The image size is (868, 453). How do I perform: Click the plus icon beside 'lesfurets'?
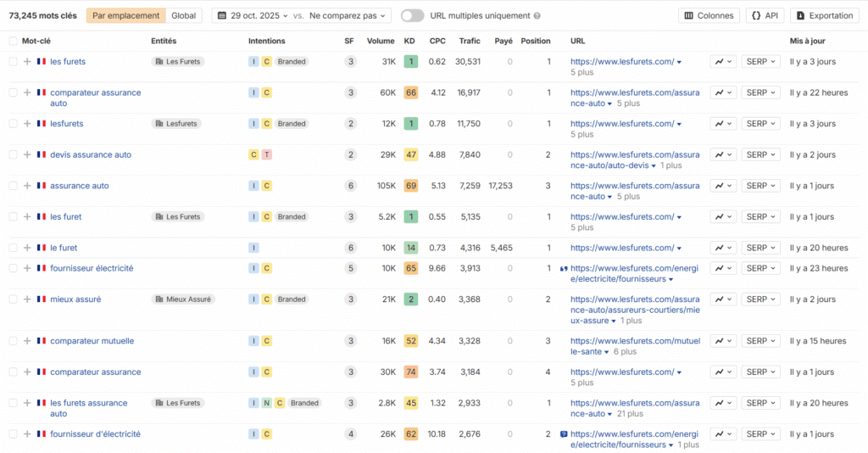pos(27,124)
